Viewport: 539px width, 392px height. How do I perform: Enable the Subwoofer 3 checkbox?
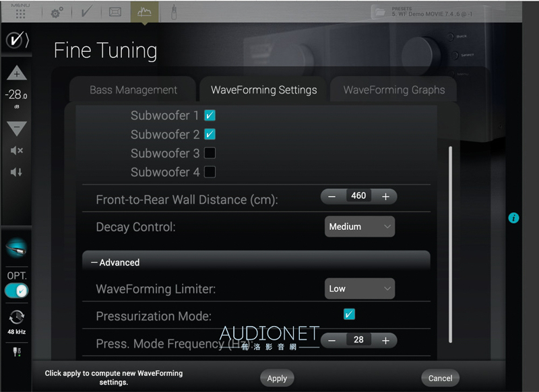coord(210,153)
